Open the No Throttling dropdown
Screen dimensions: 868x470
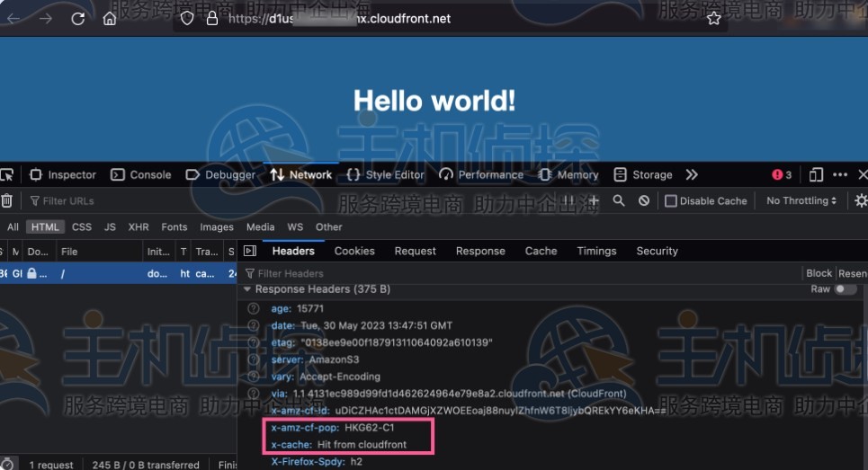coord(801,200)
